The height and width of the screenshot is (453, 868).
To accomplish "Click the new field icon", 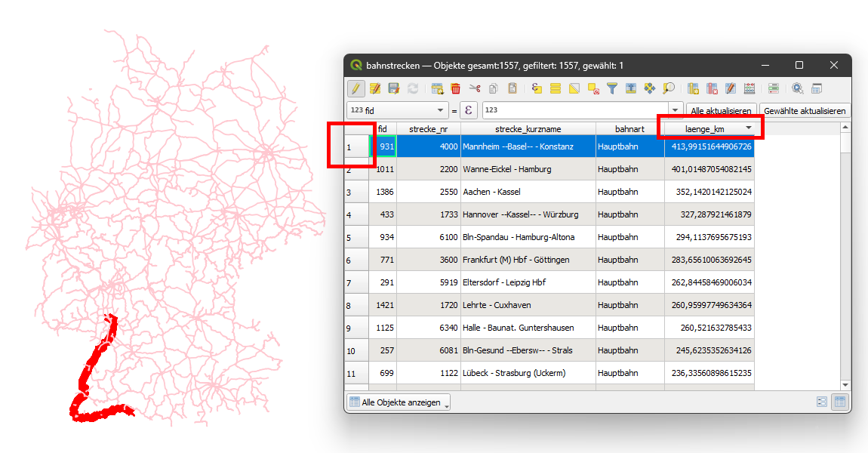I will tap(693, 88).
